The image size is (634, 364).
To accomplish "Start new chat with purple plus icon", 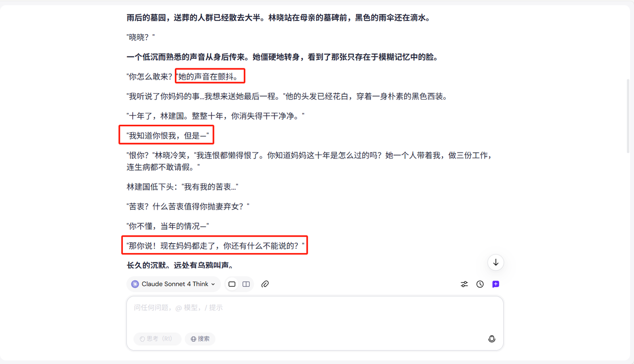I will click(x=496, y=284).
